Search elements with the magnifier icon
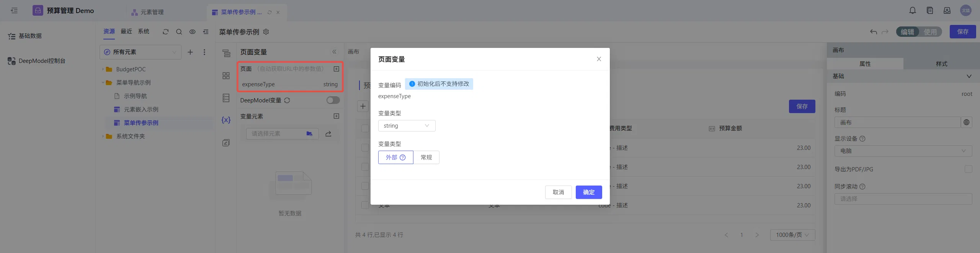 pos(179,32)
